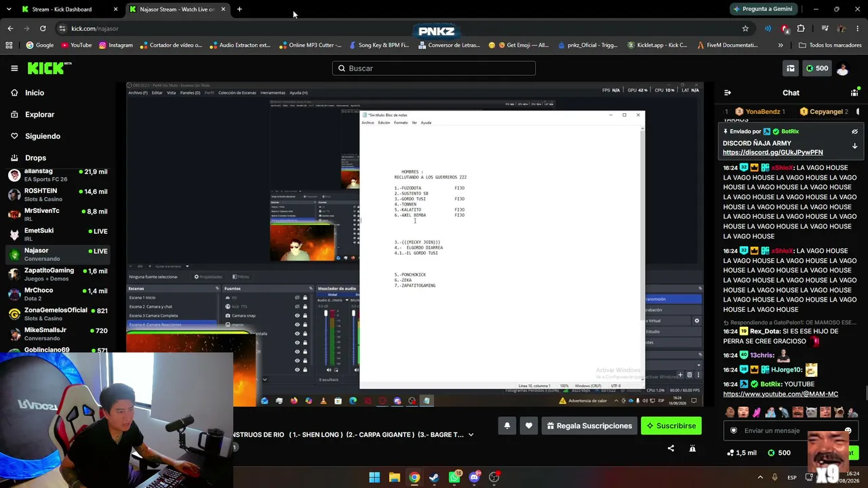Open Steam from the taskbar
The height and width of the screenshot is (488, 868).
[x=434, y=477]
